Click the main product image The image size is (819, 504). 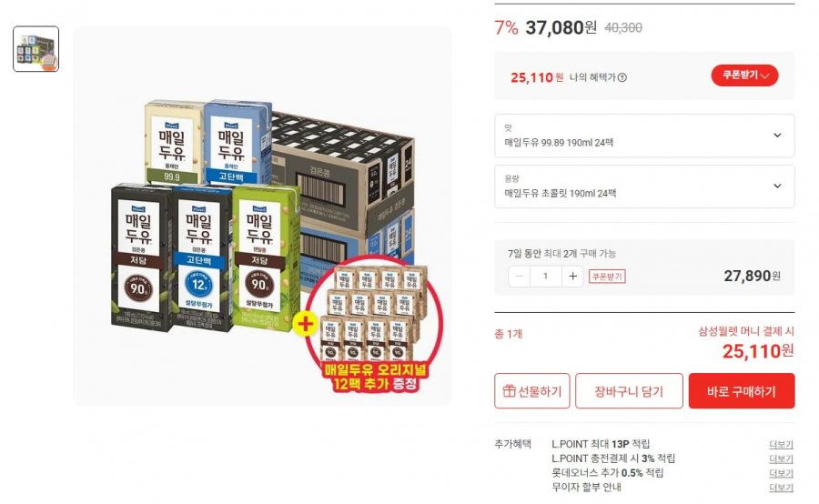pyautogui.click(x=263, y=216)
